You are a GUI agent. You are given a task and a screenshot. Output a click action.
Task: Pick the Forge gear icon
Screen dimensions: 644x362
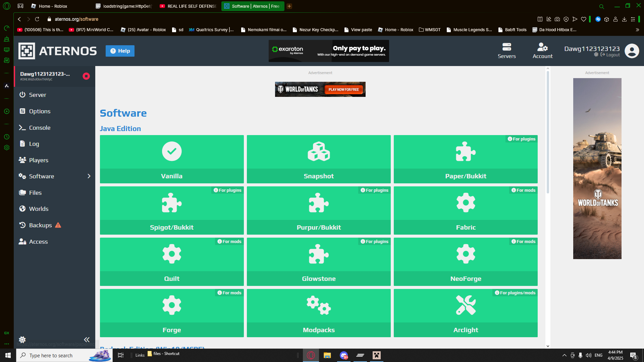tap(172, 305)
